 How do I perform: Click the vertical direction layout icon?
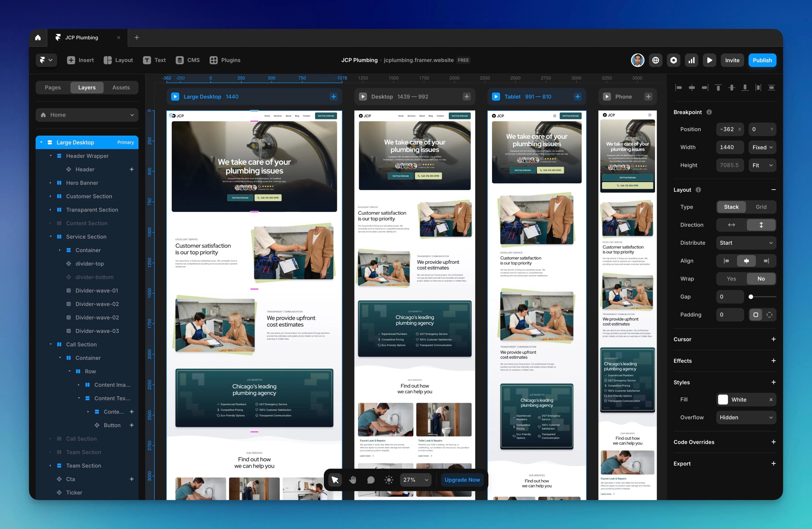point(761,225)
